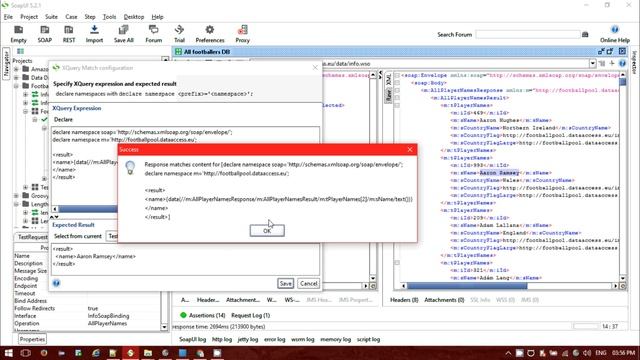Switch to the Raw response view tab
The width and height of the screenshot is (640, 360).
(x=389, y=96)
